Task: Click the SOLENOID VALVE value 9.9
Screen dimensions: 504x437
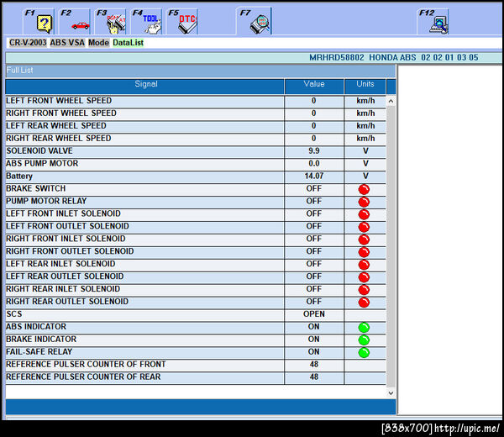Action: click(x=314, y=151)
